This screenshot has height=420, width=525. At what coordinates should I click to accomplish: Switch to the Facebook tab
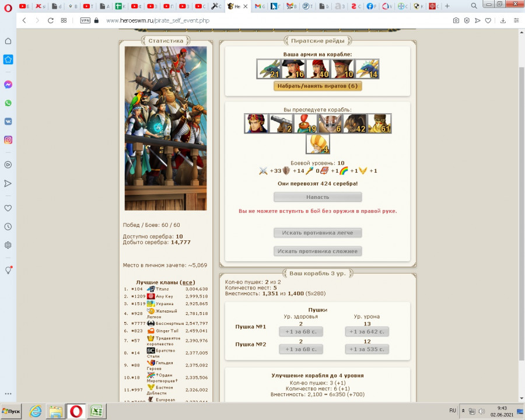370,6
